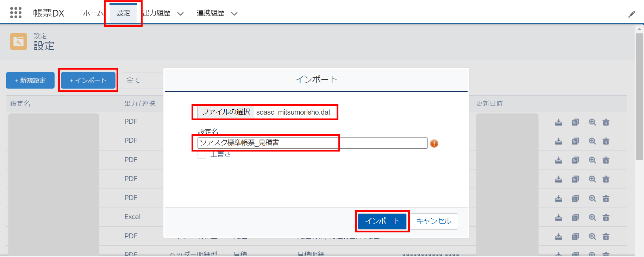The width and height of the screenshot is (644, 257).
Task: Click ファイルの選択 to choose a file
Action: coord(226,112)
